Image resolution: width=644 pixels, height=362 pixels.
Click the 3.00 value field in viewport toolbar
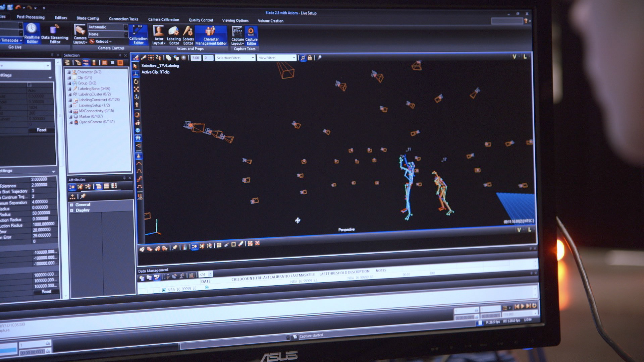[x=196, y=58]
